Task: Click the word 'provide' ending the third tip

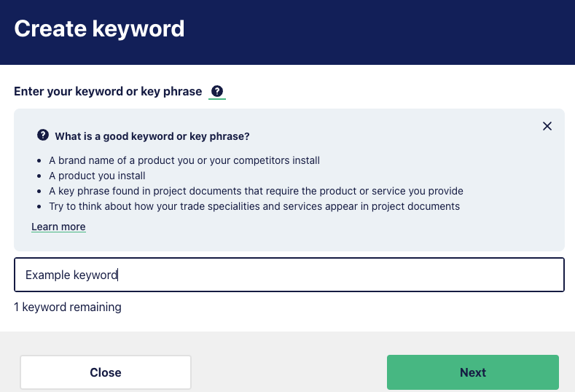Action: tap(445, 191)
